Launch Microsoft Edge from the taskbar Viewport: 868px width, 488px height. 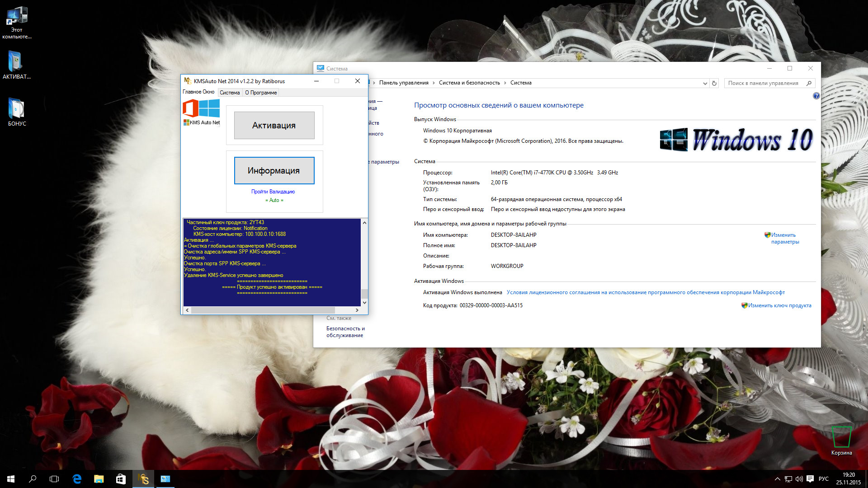[x=77, y=479]
